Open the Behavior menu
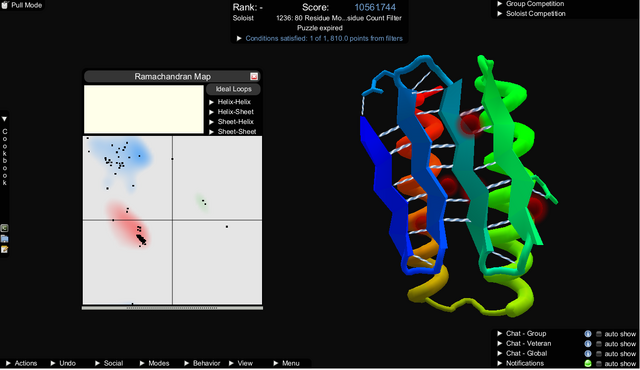Viewport: 640px width, 370px height. pyautogui.click(x=202, y=363)
